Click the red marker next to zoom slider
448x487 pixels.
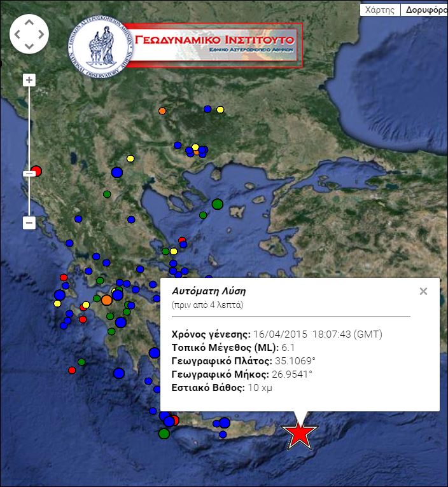click(x=36, y=171)
